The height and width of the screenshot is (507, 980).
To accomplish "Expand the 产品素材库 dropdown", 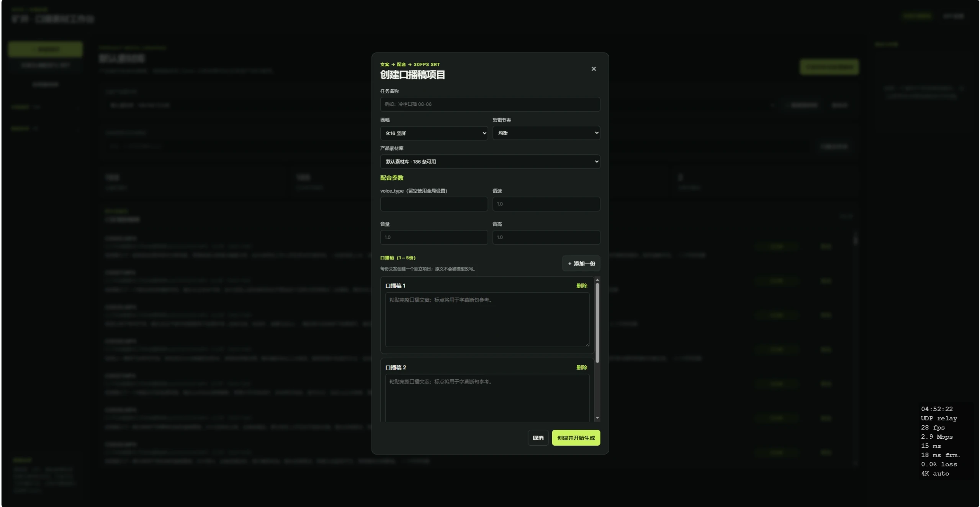I will (490, 162).
